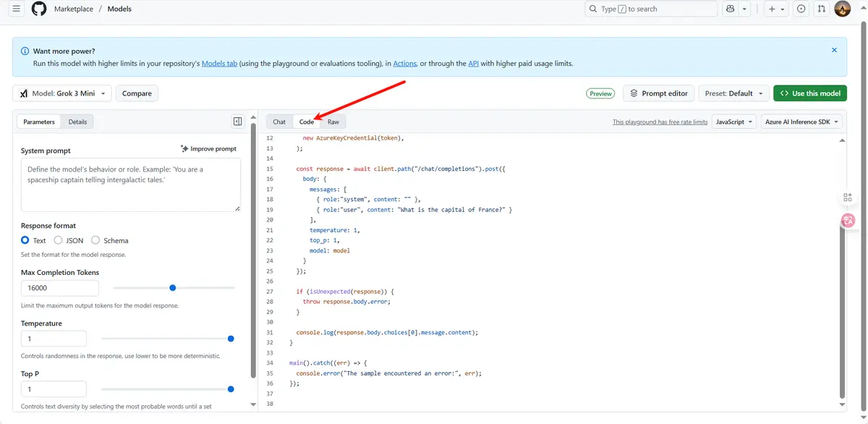Open the Copilot chat icon

731,9
